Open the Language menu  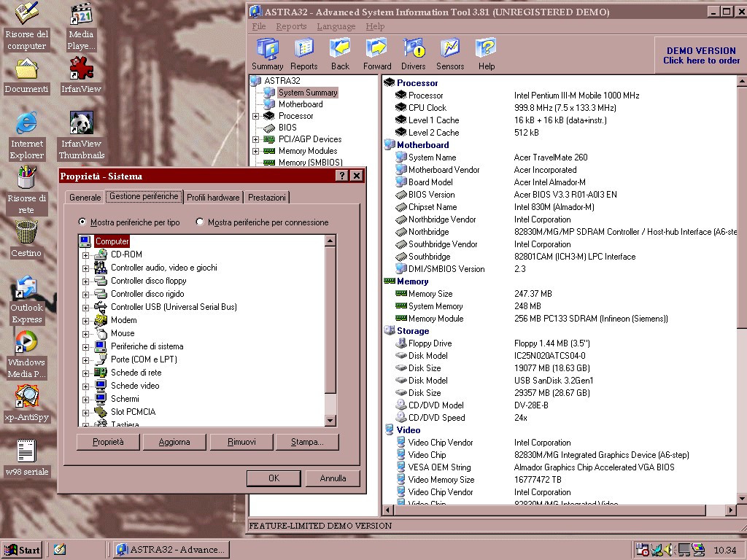pos(336,26)
